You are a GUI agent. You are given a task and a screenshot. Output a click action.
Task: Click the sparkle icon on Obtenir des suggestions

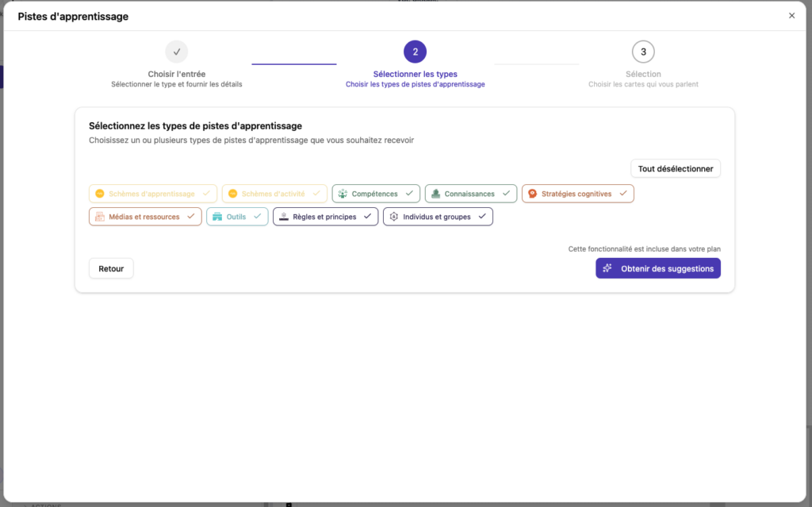pos(607,268)
